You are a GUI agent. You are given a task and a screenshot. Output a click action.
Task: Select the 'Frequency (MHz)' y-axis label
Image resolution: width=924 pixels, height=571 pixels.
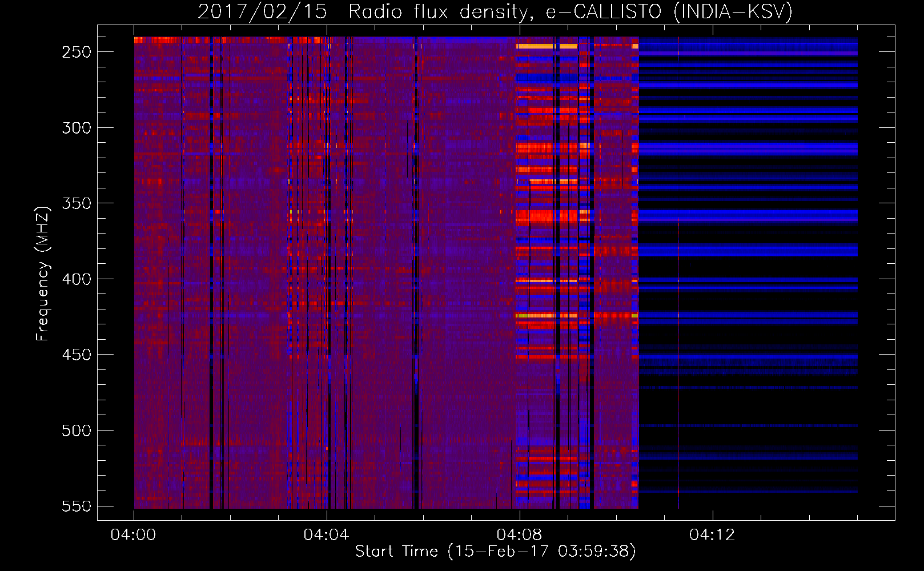pyautogui.click(x=43, y=274)
